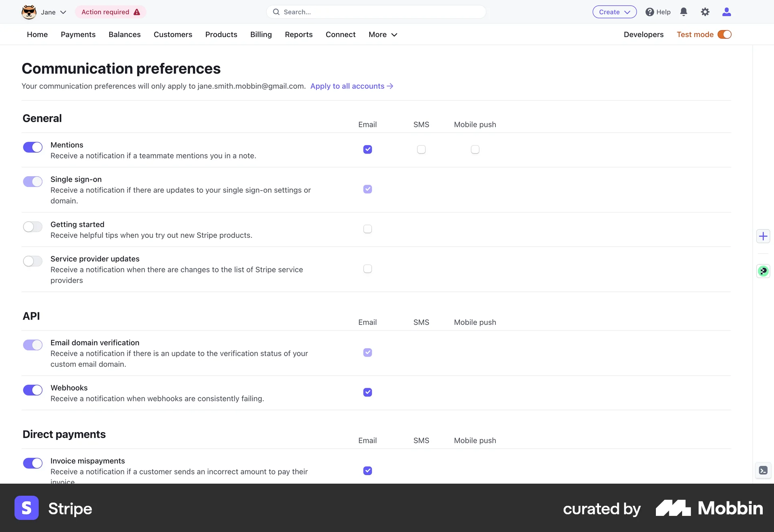The height and width of the screenshot is (532, 774).
Task: Uncheck Email for Webhooks notifications
Action: 368,392
